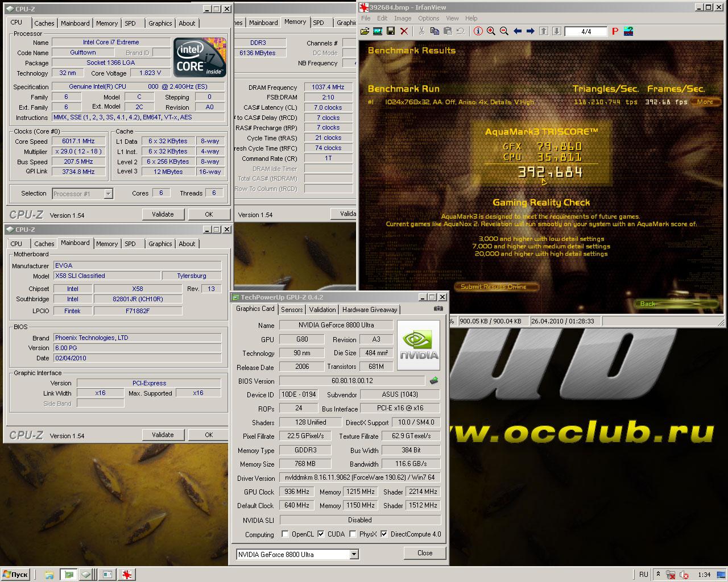Viewport: 728px width, 582px height.
Task: Open the View menu in IrfanView
Action: click(x=452, y=18)
